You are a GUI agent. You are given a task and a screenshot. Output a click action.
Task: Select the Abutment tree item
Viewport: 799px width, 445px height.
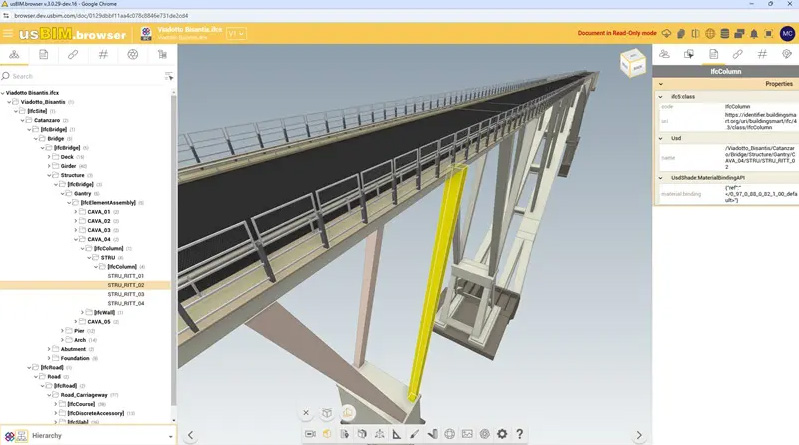click(73, 349)
